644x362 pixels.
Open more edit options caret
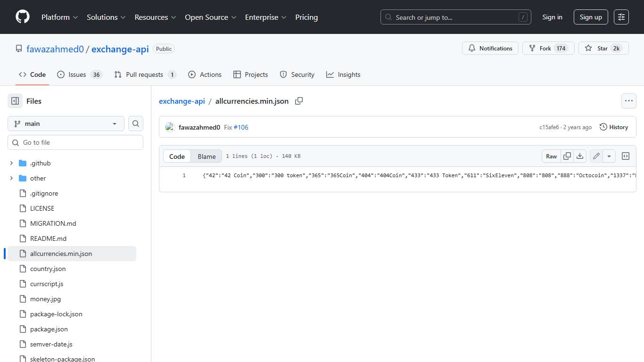point(609,156)
